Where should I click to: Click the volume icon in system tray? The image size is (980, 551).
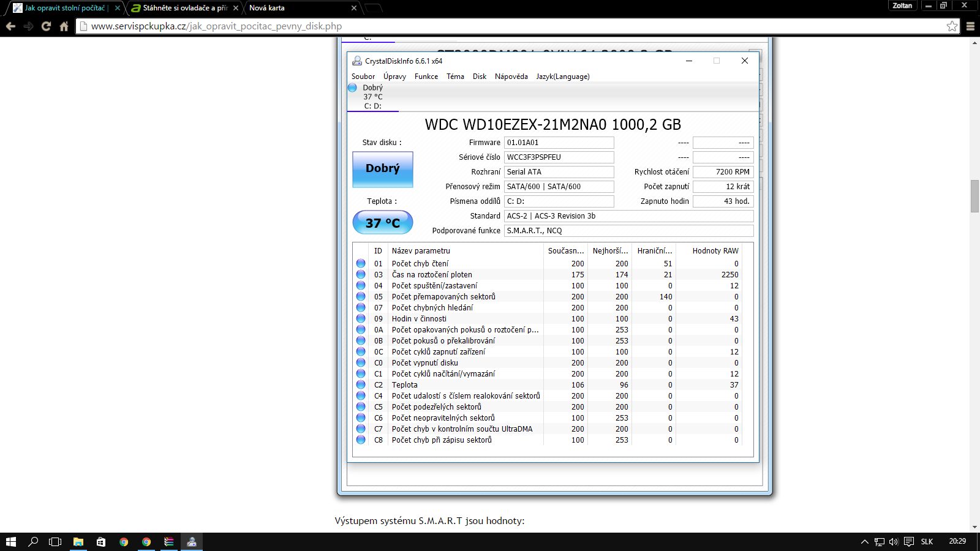pyautogui.click(x=894, y=542)
